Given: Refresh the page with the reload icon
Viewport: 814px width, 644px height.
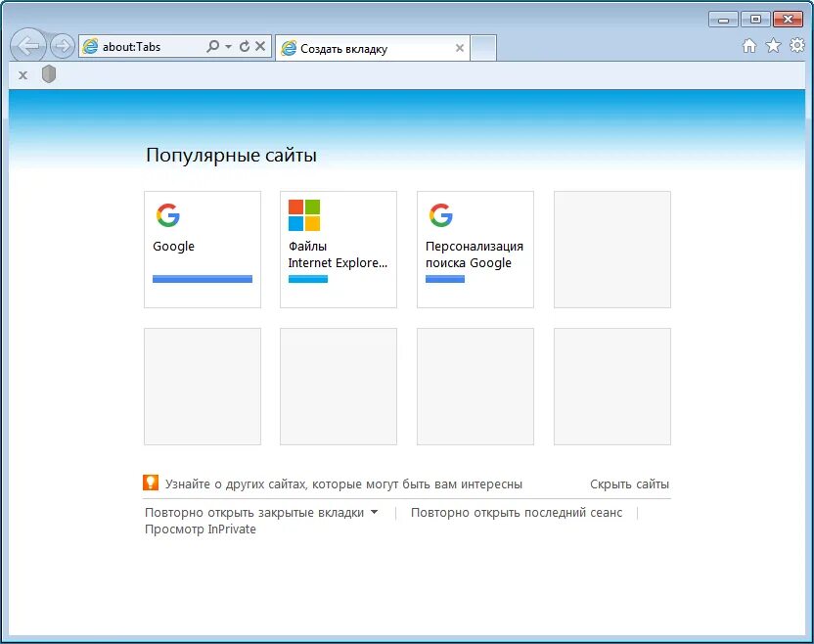Looking at the screenshot, I should pyautogui.click(x=244, y=46).
